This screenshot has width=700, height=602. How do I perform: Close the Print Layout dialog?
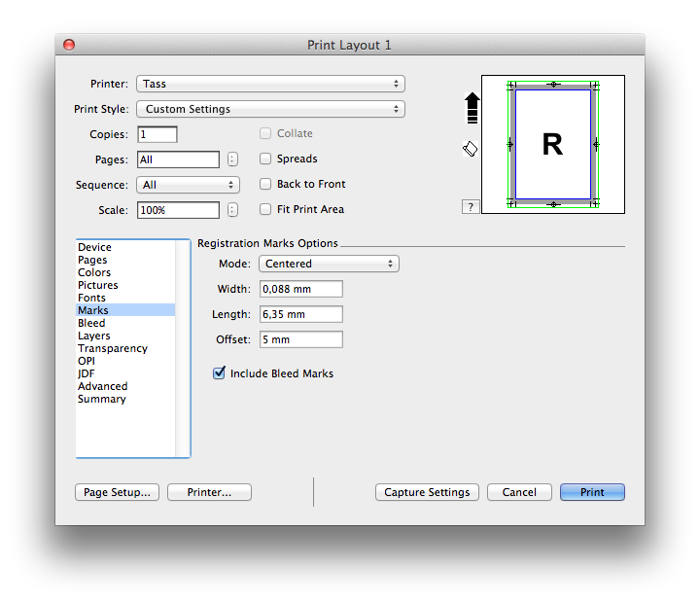[69, 45]
